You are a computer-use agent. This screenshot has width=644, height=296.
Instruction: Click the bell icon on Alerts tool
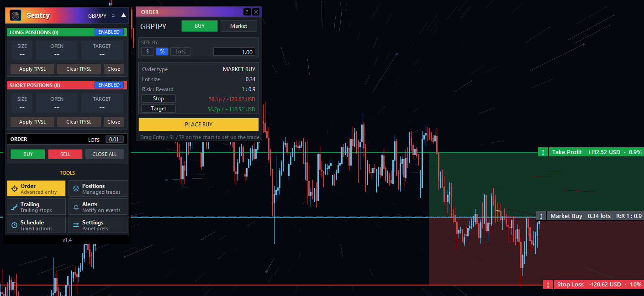[x=76, y=207]
